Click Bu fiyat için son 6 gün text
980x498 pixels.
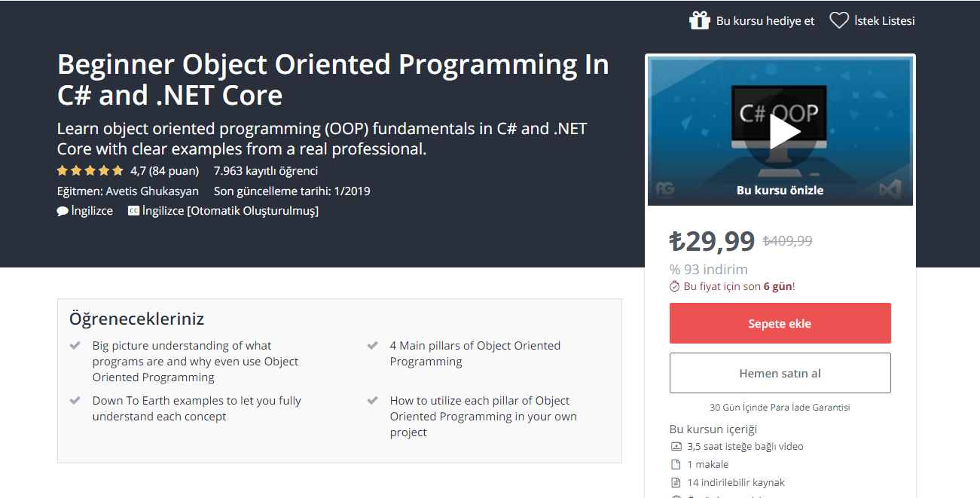click(739, 286)
